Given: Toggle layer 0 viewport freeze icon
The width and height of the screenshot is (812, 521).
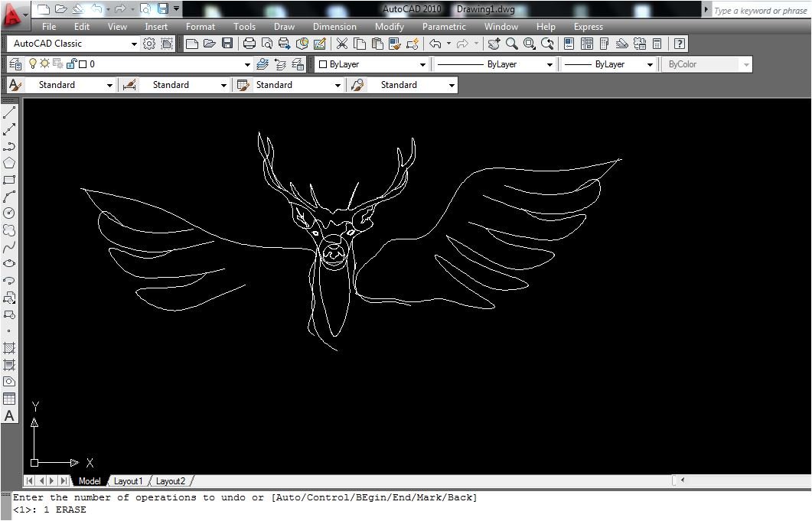Looking at the screenshot, I should coord(58,63).
